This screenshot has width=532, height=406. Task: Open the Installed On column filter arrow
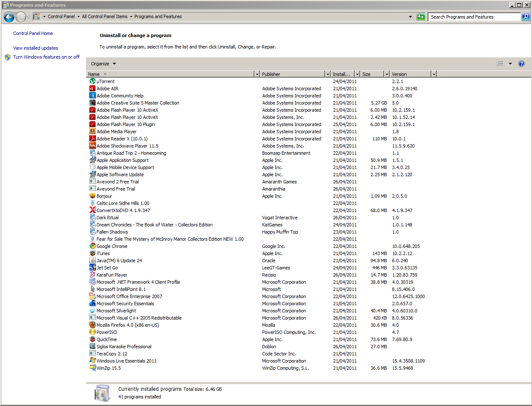(357, 74)
